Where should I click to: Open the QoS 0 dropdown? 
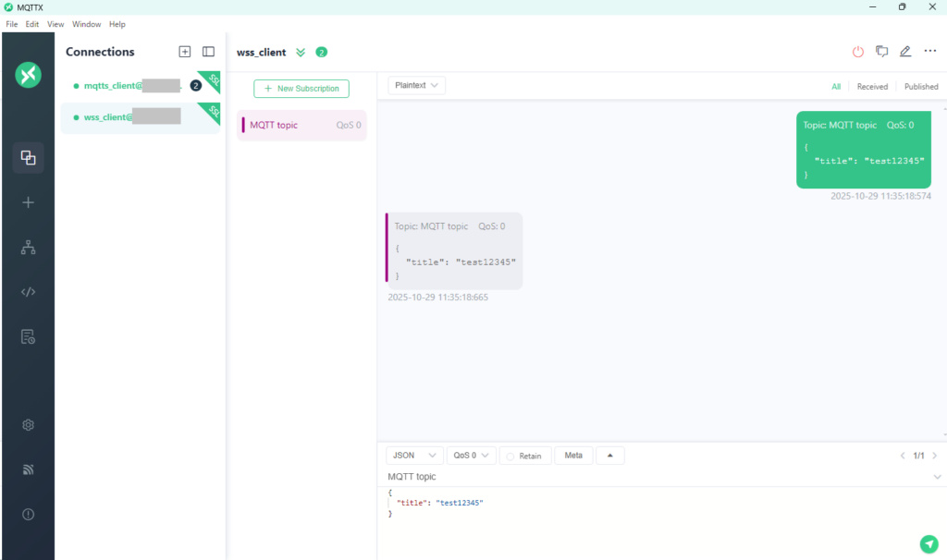point(471,456)
